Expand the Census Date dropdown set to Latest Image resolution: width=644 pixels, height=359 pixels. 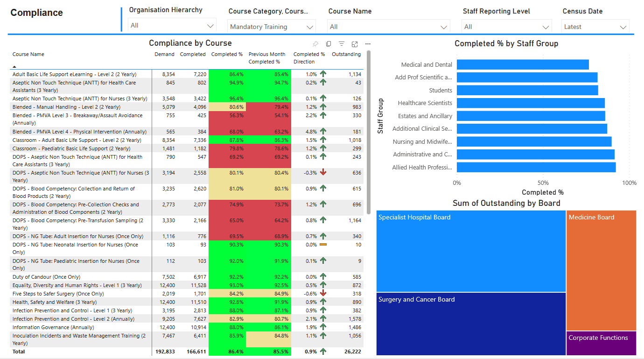click(x=595, y=27)
